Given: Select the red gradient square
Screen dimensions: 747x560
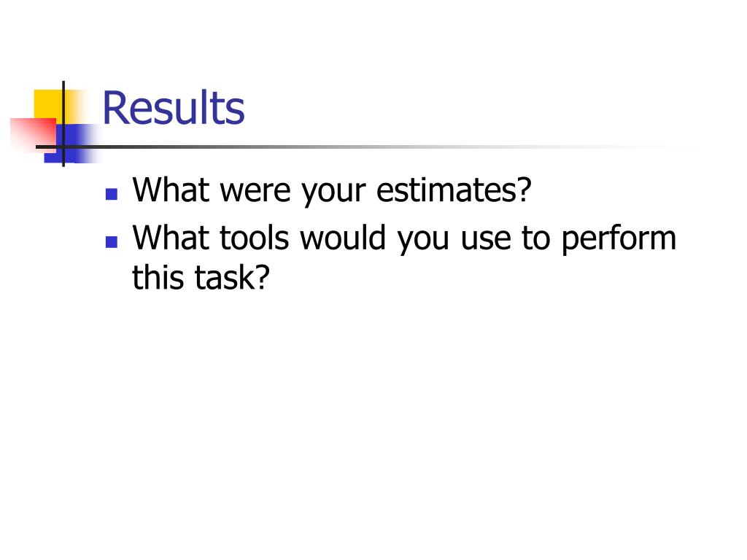Looking at the screenshot, I should (x=33, y=135).
